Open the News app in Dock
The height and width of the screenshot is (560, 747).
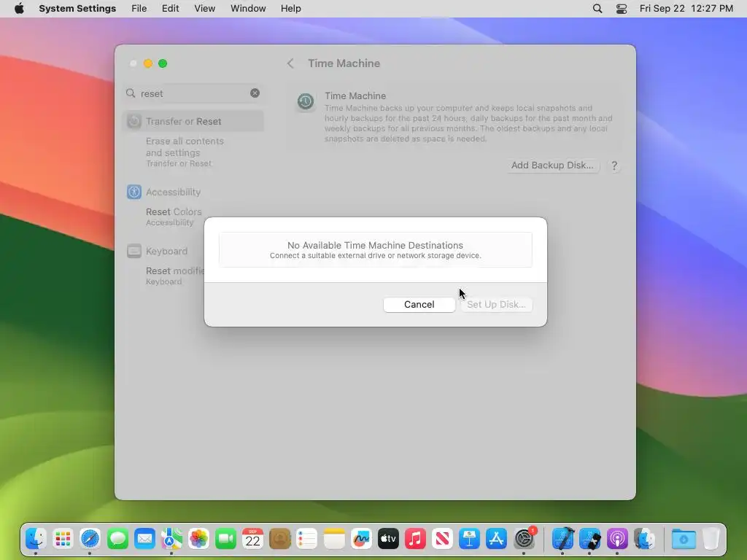tap(442, 539)
